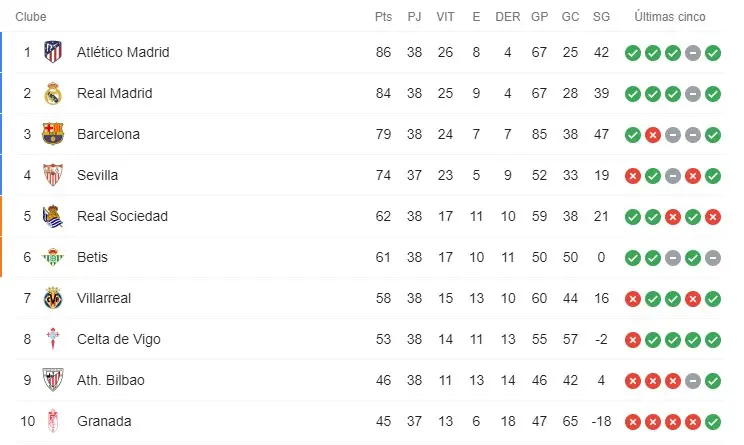Click the Ath. Bilbao club crest
Viewport: 744px width, 445px height.
[53, 380]
